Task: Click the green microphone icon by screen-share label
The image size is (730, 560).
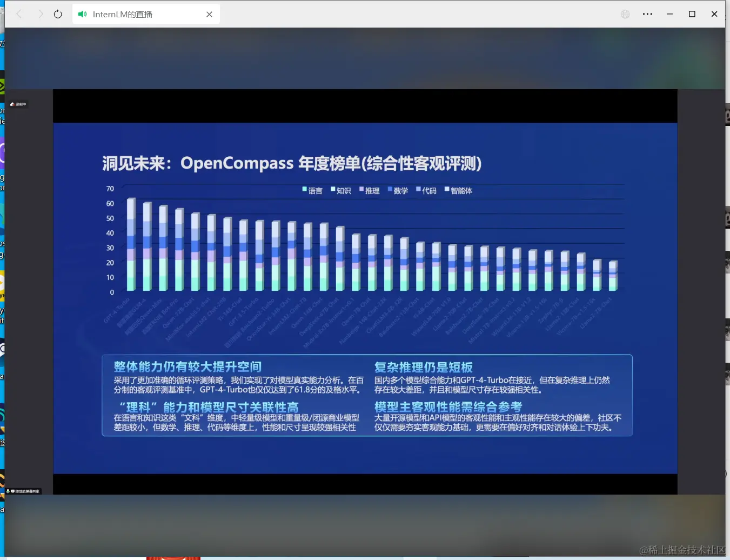Action: [x=8, y=491]
